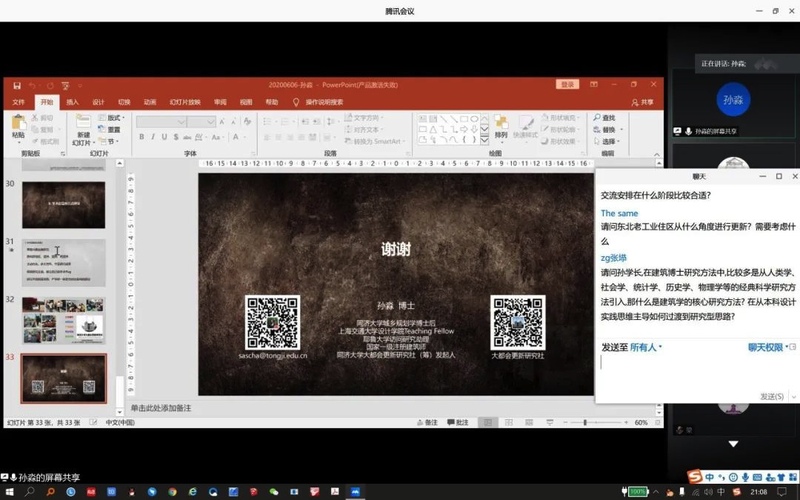800x500 pixels.
Task: Expand Replace (替换) dropdown arrow
Action: [621, 130]
